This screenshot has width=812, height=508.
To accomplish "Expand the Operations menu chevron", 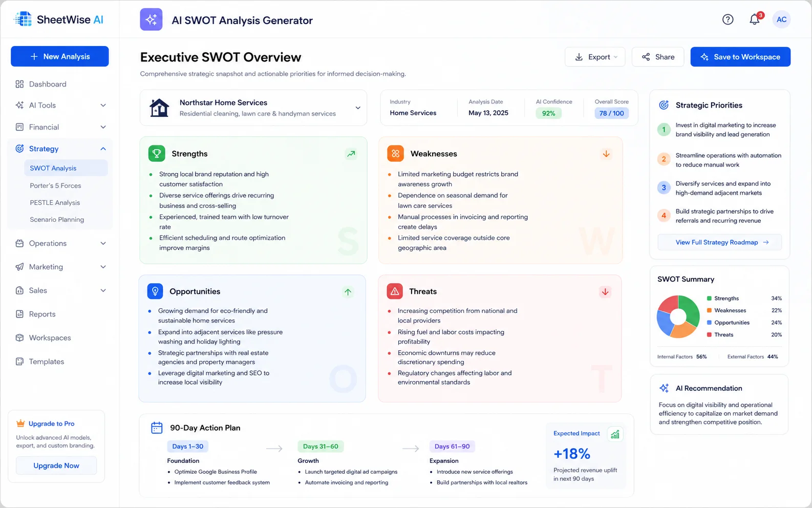I will coord(103,243).
